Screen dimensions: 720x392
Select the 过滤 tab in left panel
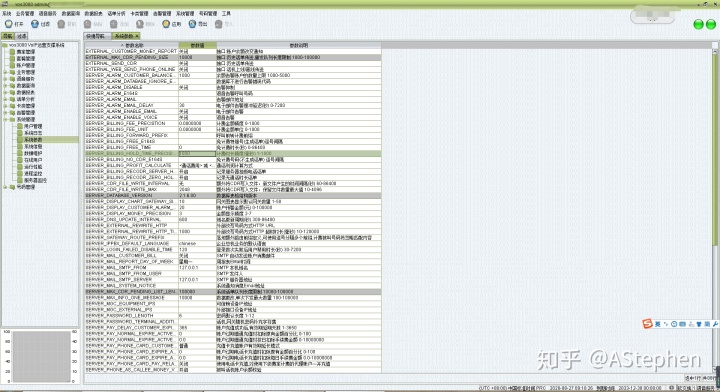(x=22, y=36)
